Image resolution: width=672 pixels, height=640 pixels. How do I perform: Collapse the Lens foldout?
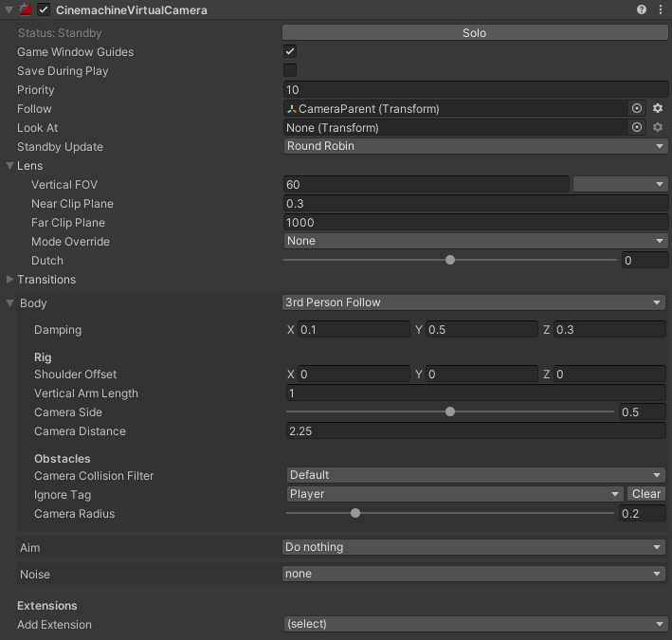10,166
